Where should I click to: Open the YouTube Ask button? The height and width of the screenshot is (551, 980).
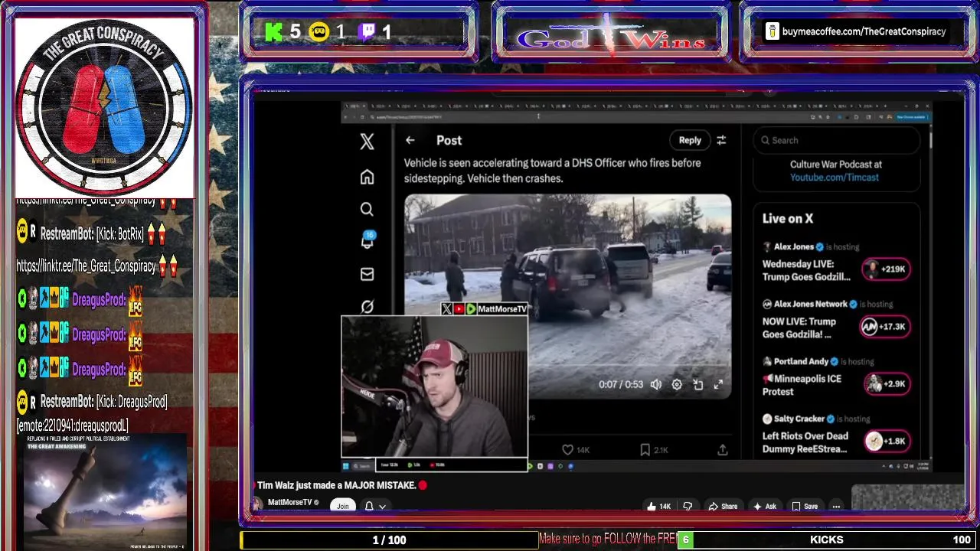765,506
